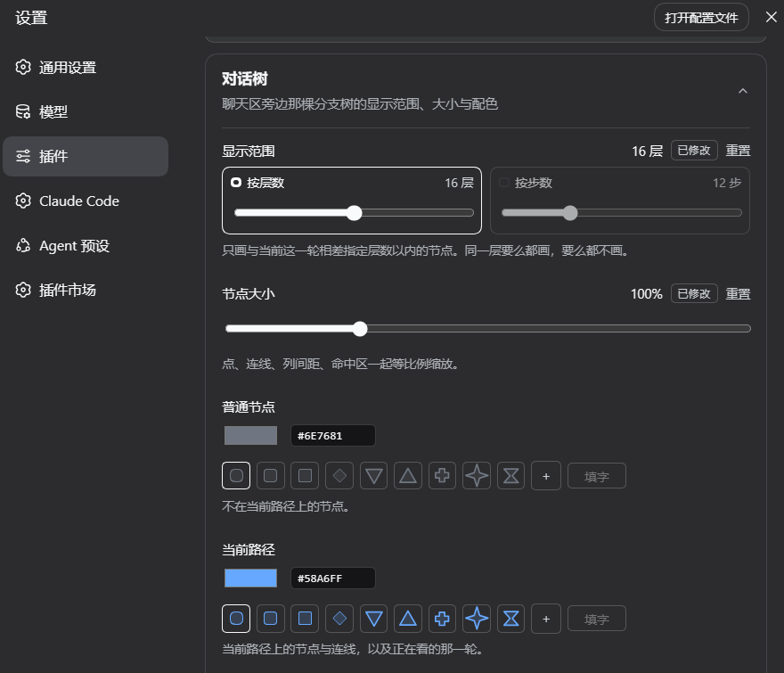Viewport: 784px width, 673px height.
Task: Select diamond shape for 当前路径
Action: (339, 619)
